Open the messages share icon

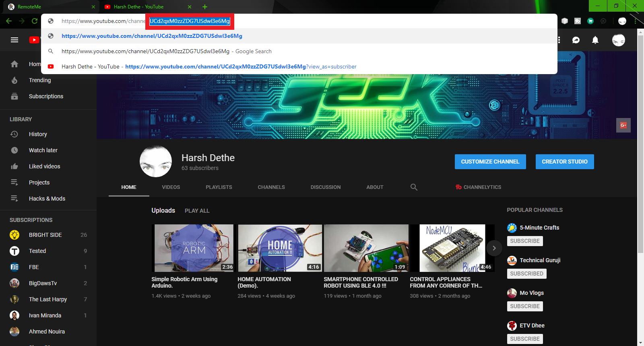click(x=576, y=40)
